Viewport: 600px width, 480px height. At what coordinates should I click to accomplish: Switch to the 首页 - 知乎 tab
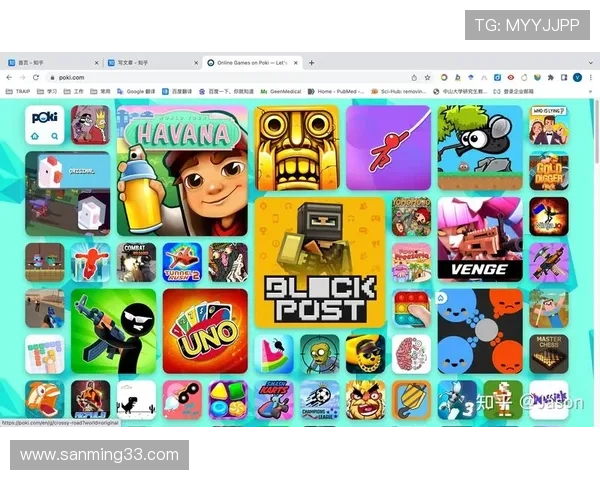52,62
